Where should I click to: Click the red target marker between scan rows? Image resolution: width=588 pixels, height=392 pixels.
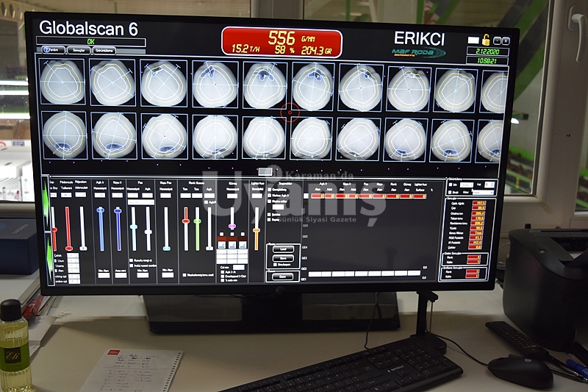[x=290, y=111]
